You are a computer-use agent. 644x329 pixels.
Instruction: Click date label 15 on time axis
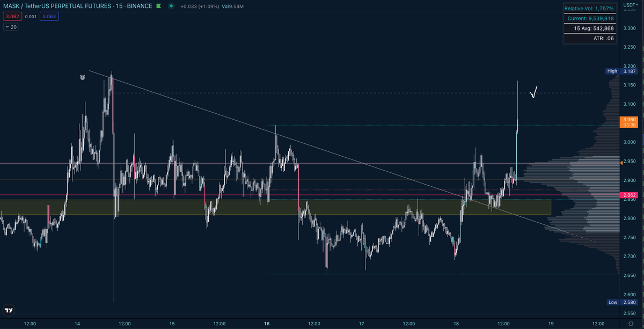click(x=172, y=324)
